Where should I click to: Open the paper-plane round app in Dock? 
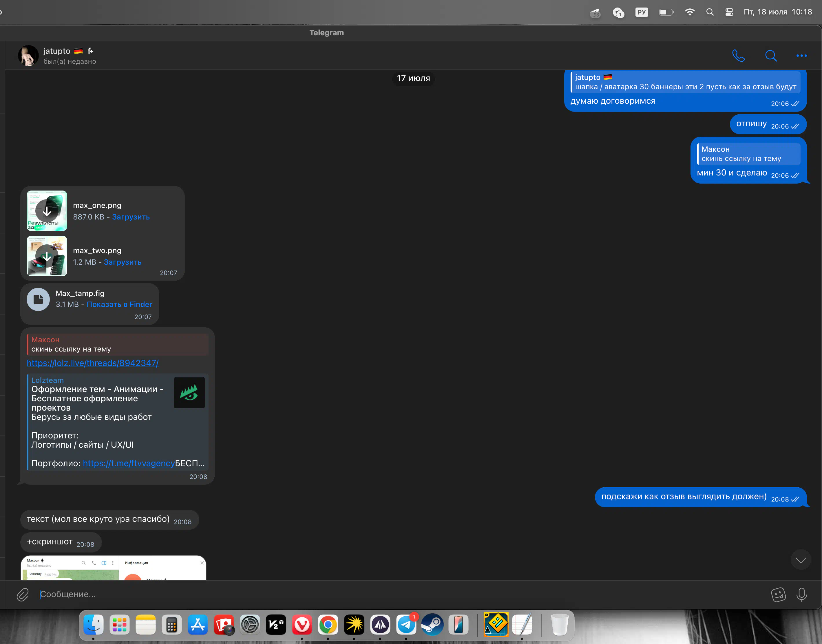coord(380,625)
